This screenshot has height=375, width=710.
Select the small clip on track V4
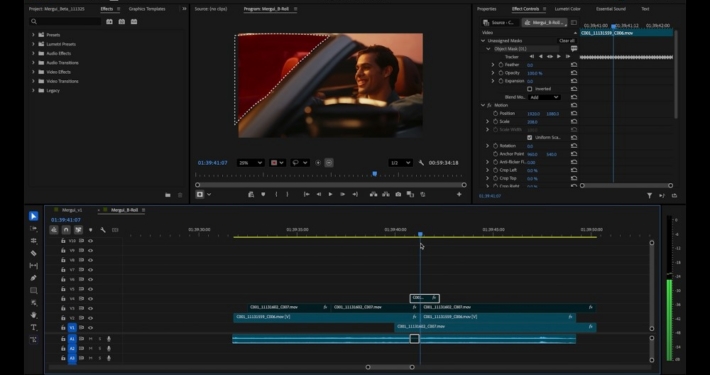coord(424,298)
